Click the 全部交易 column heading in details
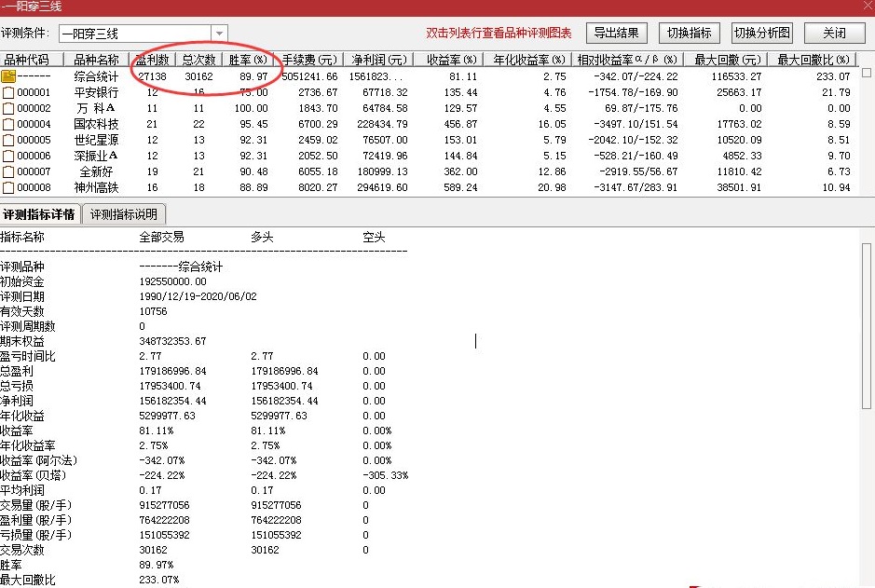 162,237
